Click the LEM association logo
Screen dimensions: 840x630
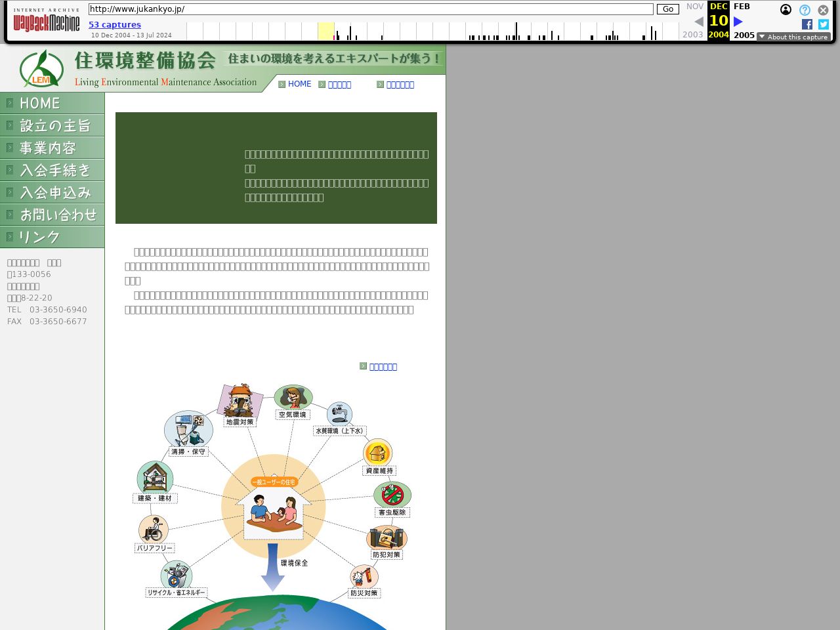(x=41, y=68)
